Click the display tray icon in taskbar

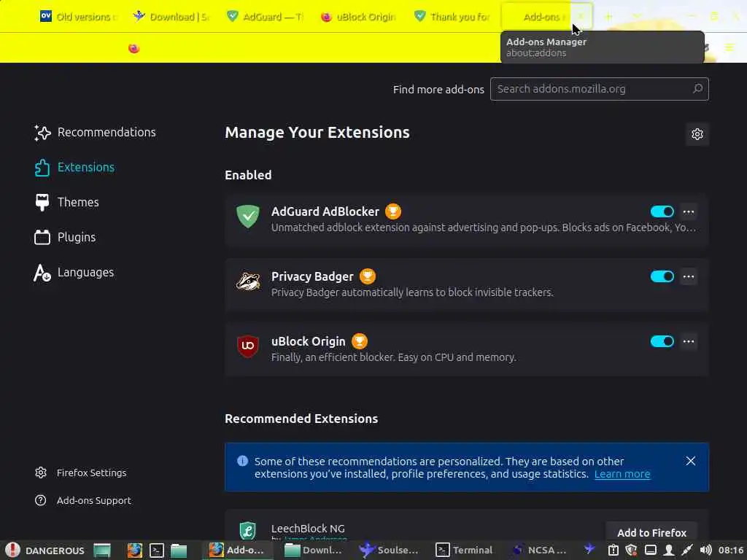650,550
